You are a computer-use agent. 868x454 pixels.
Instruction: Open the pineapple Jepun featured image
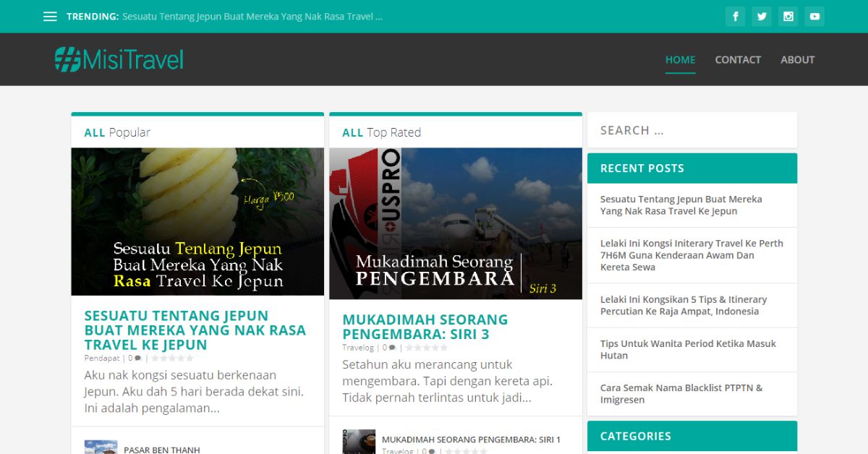[x=197, y=222]
